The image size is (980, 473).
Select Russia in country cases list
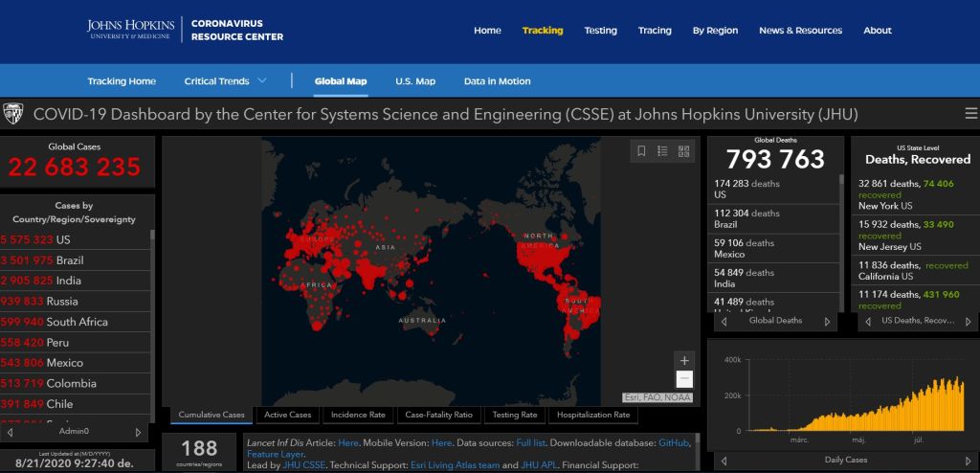click(75, 302)
